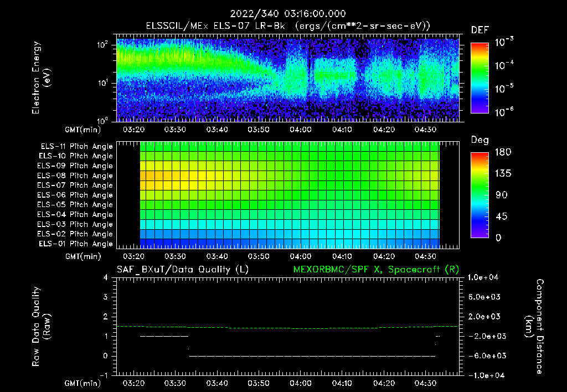Screen dimensions: 567x392
Task: Click the Deg pitch angle color bar
Action: 480,195
